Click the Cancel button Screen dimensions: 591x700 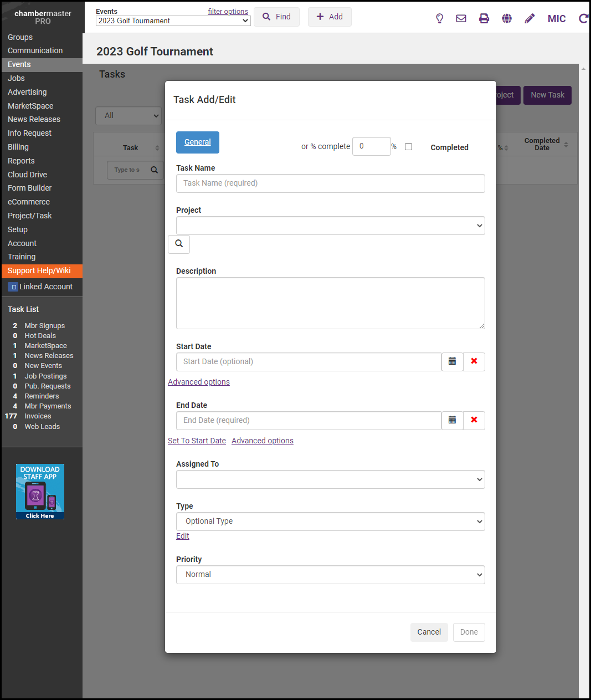[x=429, y=632]
